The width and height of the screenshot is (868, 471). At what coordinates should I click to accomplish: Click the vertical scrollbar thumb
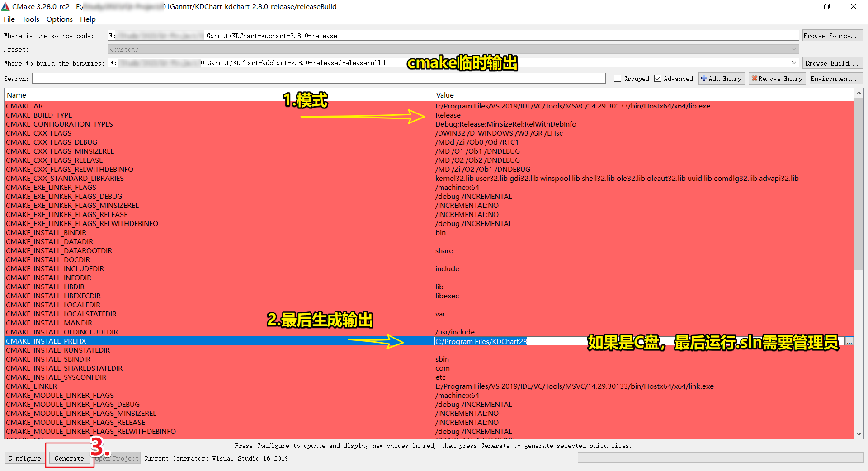click(859, 184)
